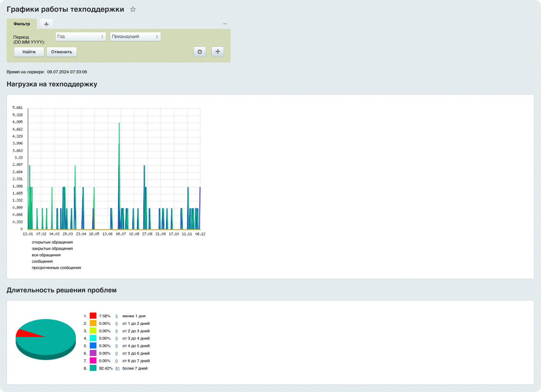
Task: Click y-axis value 5.661
Action: (x=17, y=108)
